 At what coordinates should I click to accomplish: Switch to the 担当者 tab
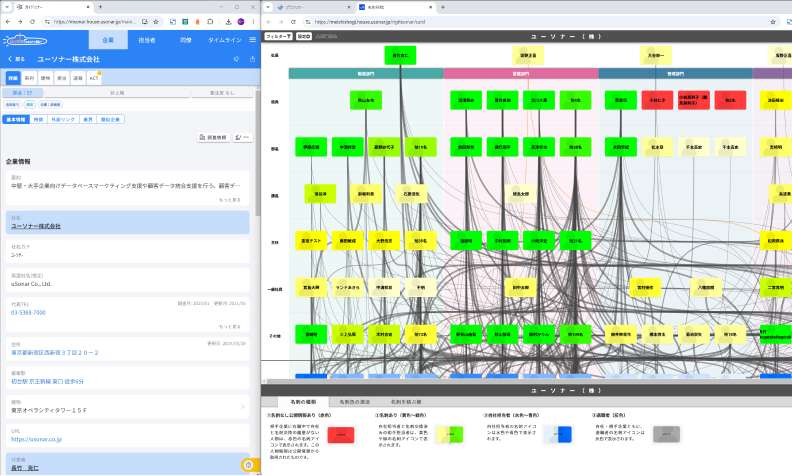tap(146, 39)
